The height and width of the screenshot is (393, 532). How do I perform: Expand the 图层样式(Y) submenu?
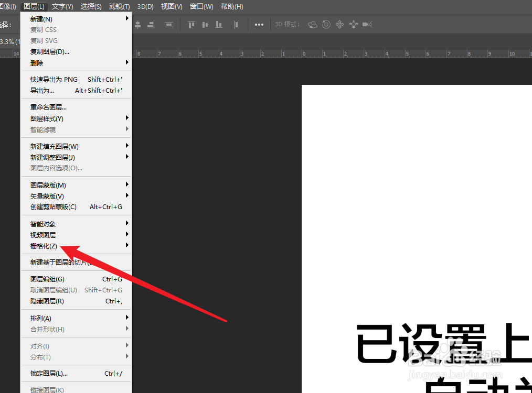click(x=77, y=118)
